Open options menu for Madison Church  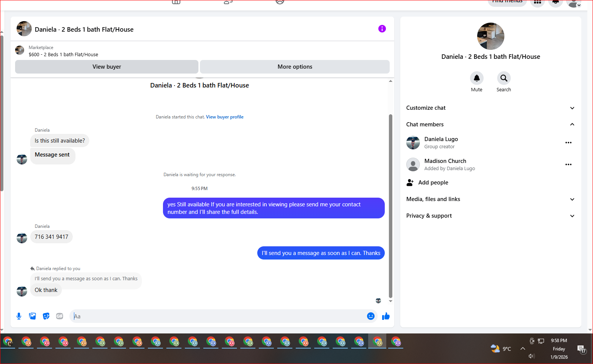[568, 164]
